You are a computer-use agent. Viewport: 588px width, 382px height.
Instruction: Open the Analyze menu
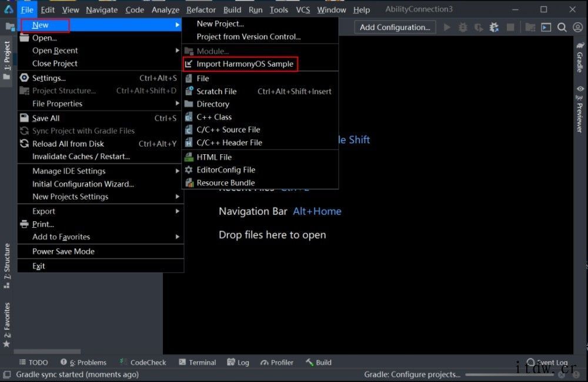tap(165, 10)
